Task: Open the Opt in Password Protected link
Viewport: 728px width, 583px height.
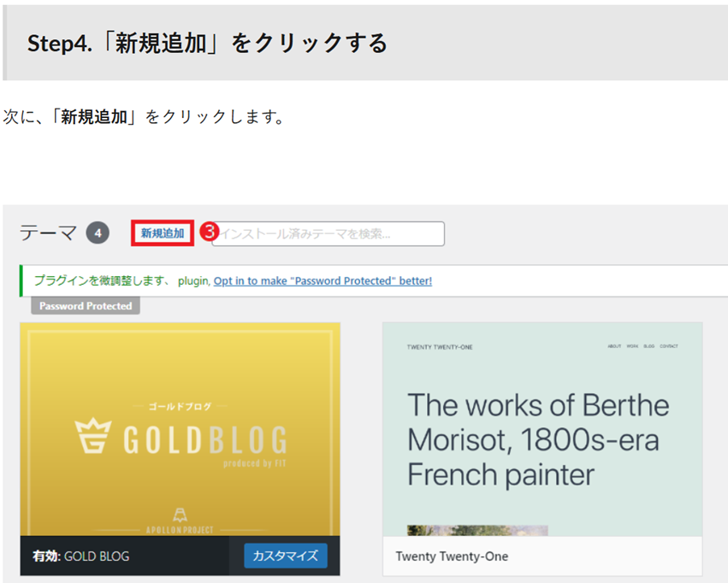Action: coord(323,280)
